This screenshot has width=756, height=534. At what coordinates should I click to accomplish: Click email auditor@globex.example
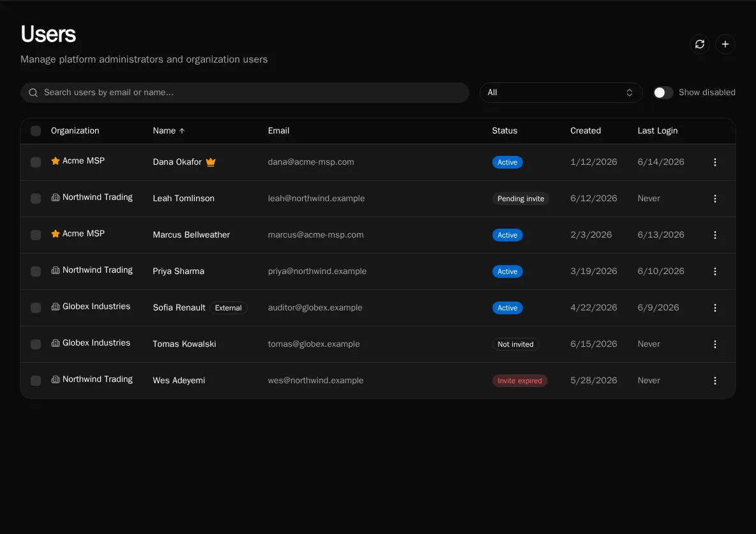pyautogui.click(x=315, y=308)
